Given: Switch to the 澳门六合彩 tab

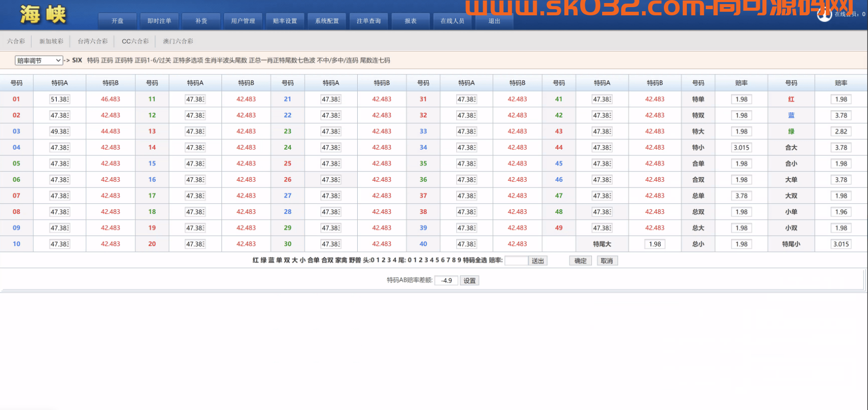Looking at the screenshot, I should tap(178, 41).
